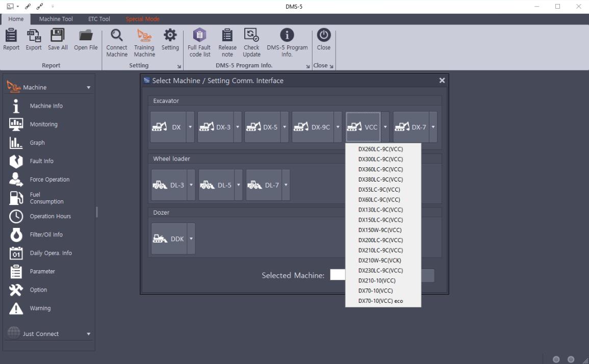Collapse the Machine sidebar section
Image resolution: width=589 pixels, height=364 pixels.
(x=89, y=88)
